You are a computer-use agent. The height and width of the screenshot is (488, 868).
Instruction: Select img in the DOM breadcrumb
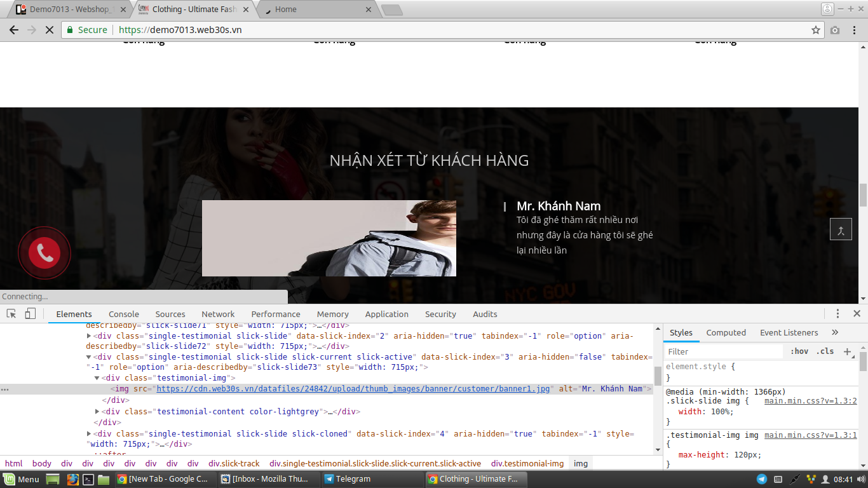tap(581, 463)
